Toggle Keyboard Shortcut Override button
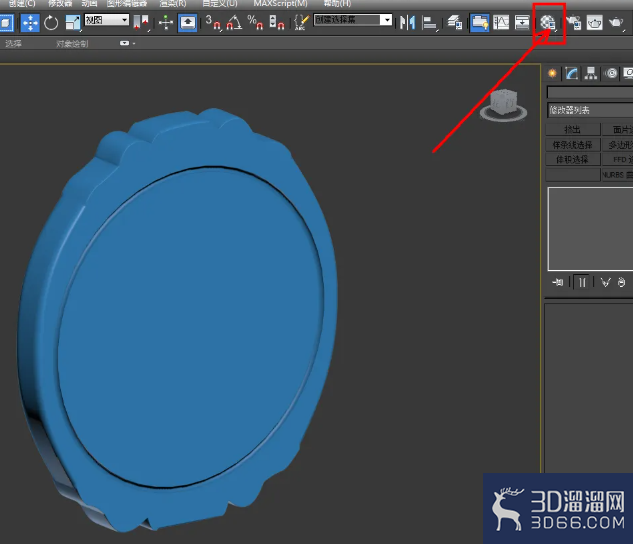 coord(188,23)
